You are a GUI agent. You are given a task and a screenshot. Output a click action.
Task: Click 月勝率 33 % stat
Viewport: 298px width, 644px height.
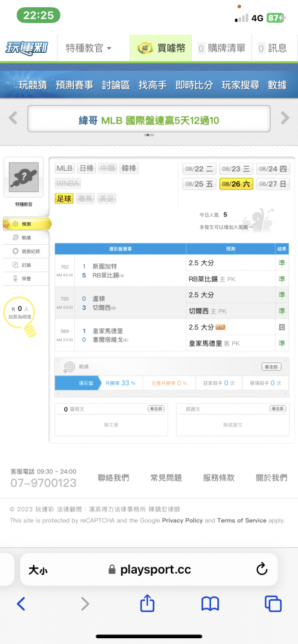[x=120, y=383]
